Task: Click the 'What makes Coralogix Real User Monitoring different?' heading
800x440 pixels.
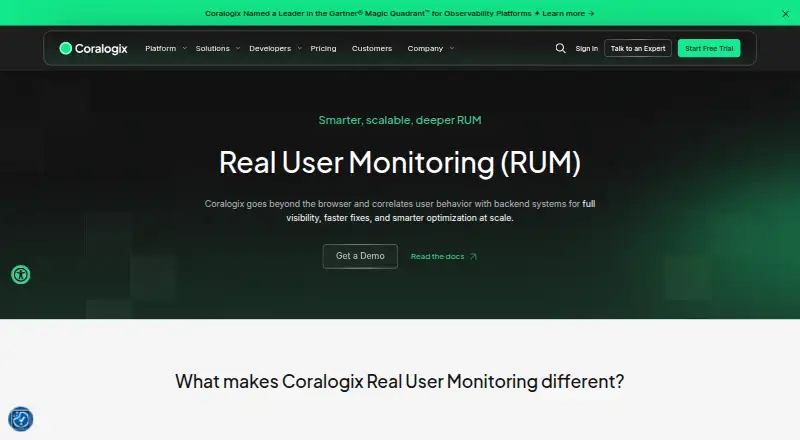Action: click(x=399, y=382)
